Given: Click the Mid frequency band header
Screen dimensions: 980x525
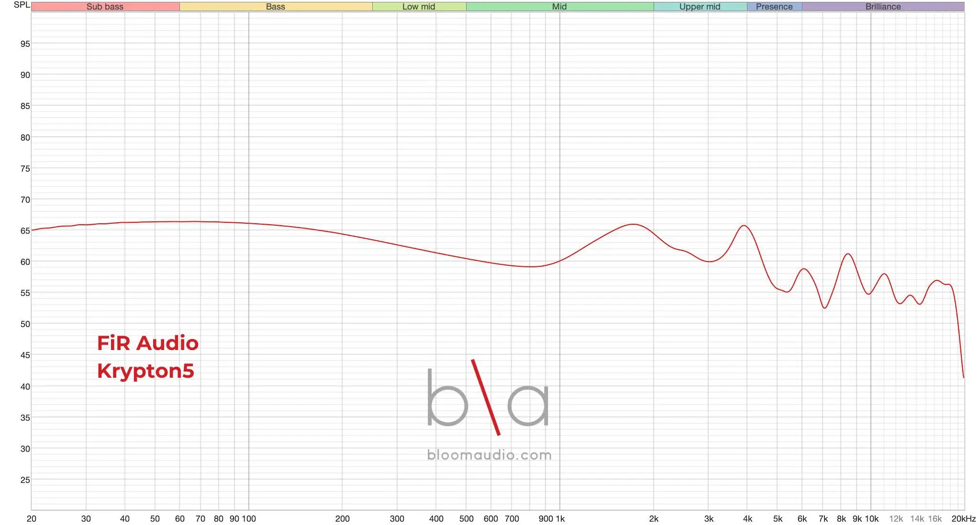Looking at the screenshot, I should tap(559, 7).
